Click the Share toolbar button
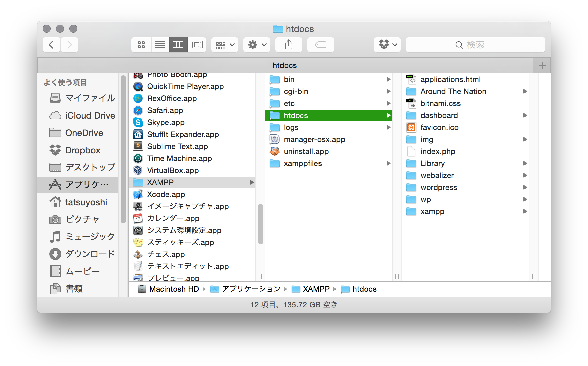588x366 pixels. click(289, 45)
